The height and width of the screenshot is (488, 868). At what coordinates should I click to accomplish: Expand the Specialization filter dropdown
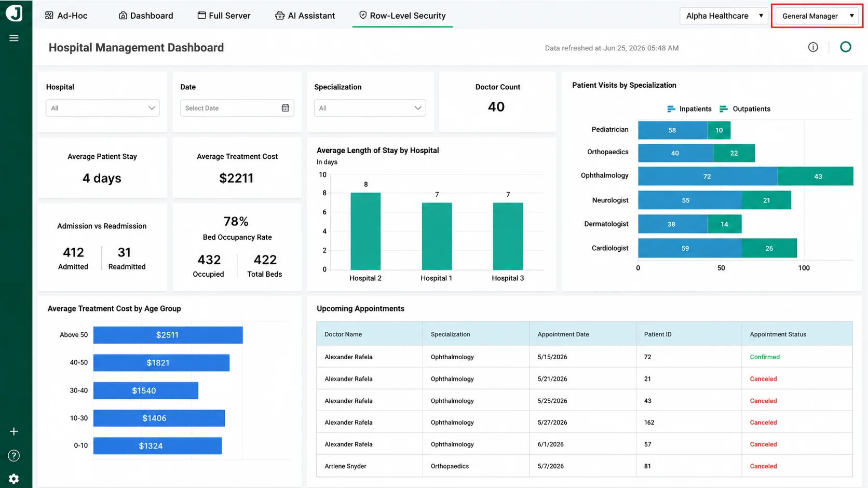pyautogui.click(x=370, y=108)
